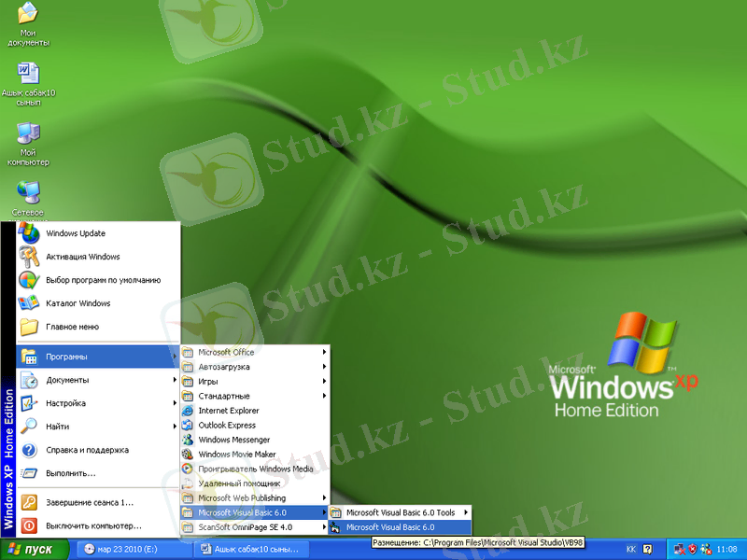Start Windows Movie Maker
The height and width of the screenshot is (560, 747).
(237, 455)
